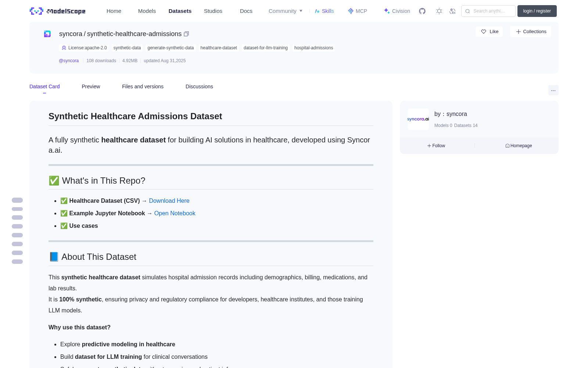This screenshot has width=588, height=368.
Task: Click the syncora.ai organization logo
Action: coord(418,119)
